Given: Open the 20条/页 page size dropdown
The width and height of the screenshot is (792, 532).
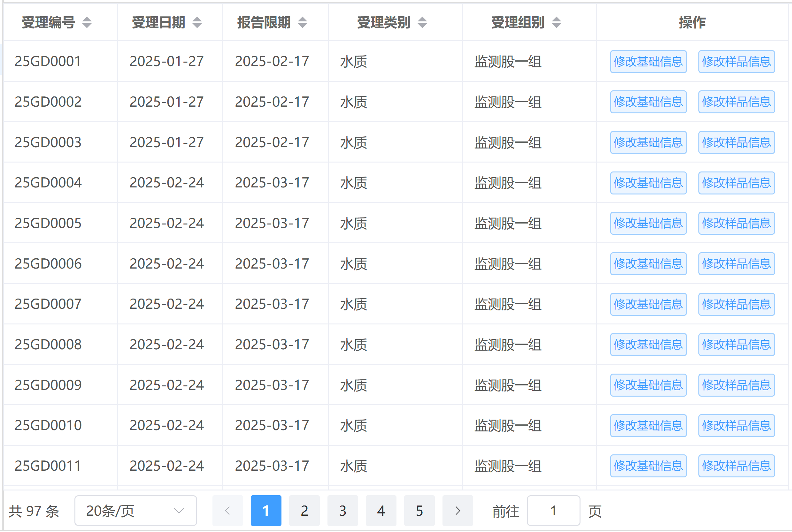Looking at the screenshot, I should pyautogui.click(x=135, y=511).
